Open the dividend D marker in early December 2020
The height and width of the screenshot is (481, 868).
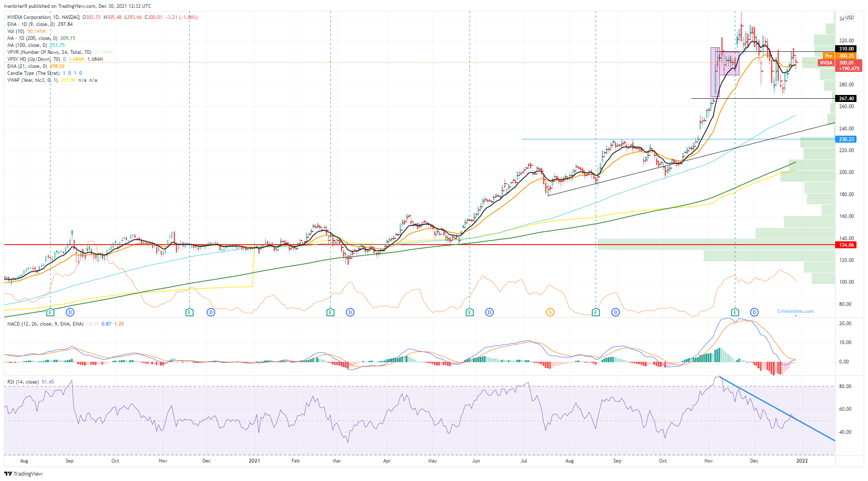click(211, 312)
